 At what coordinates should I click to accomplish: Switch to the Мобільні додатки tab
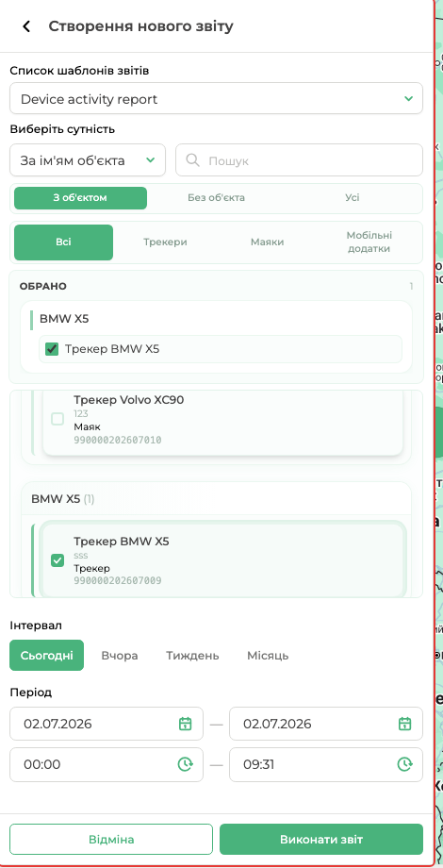pyautogui.click(x=369, y=242)
